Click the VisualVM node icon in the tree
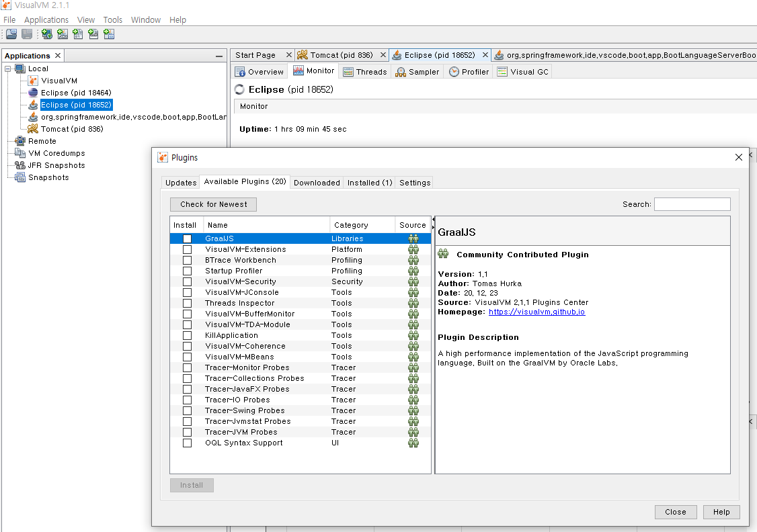This screenshot has height=532, width=757. click(33, 81)
